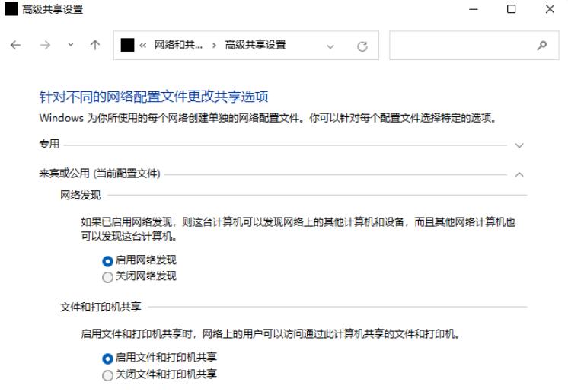Open the 网络和共... breadcrumb
This screenshot has width=568, height=392.
178,45
